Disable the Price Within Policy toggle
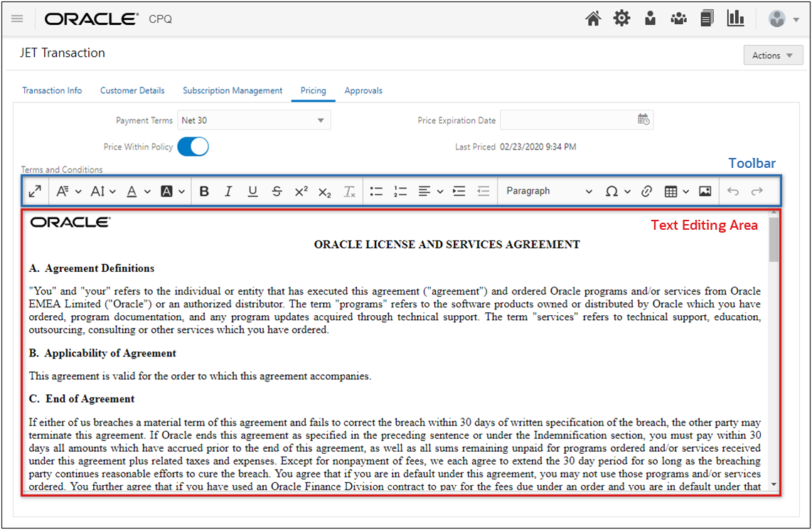The width and height of the screenshot is (812, 530). [193, 146]
